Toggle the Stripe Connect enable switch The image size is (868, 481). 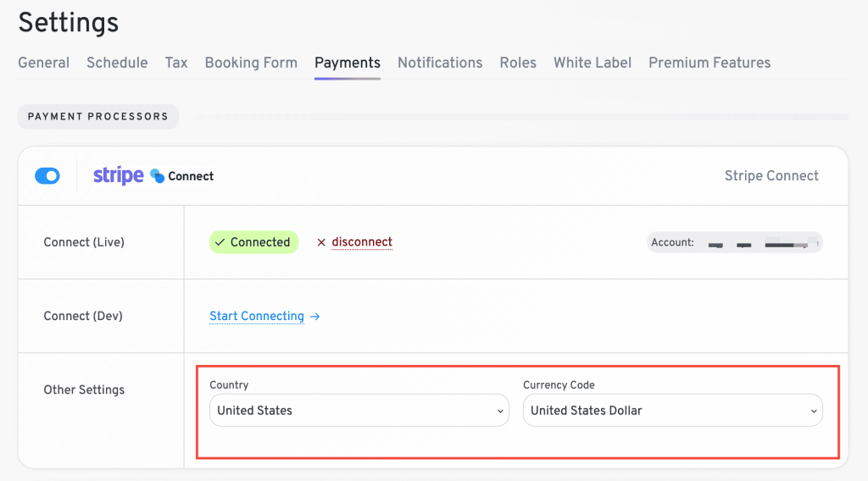(x=47, y=176)
